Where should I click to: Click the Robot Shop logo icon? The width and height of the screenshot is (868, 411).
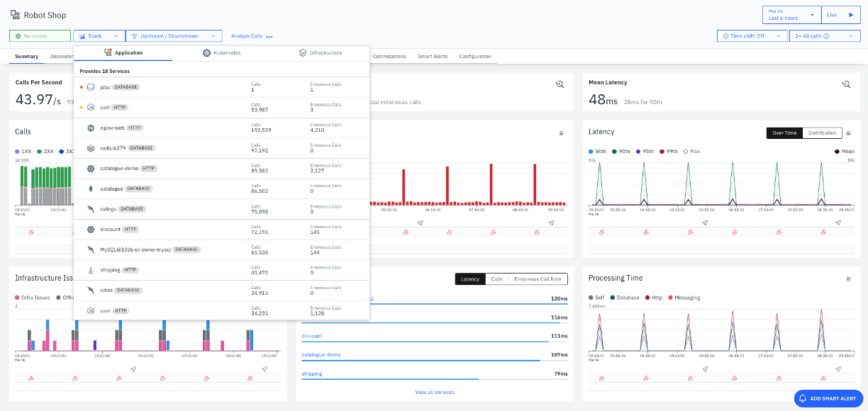tap(13, 14)
